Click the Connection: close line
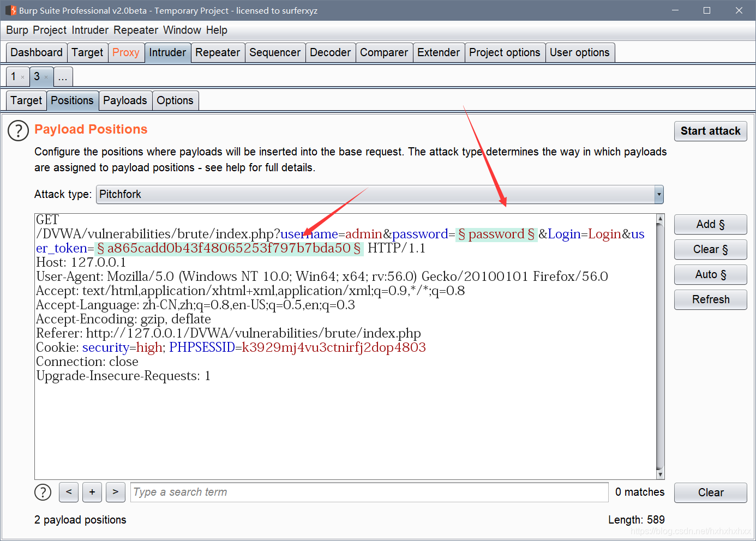The width and height of the screenshot is (756, 541). coord(87,362)
